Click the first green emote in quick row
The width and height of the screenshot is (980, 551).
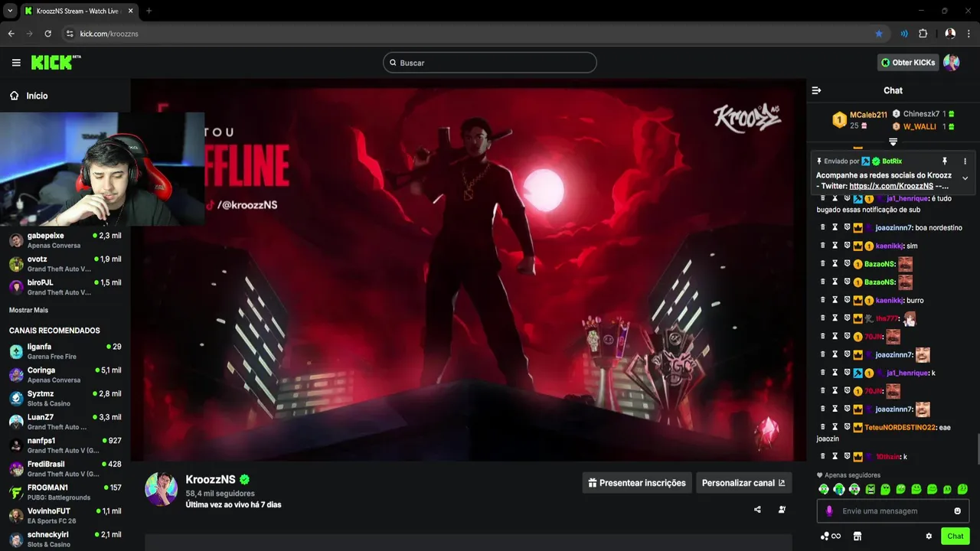coord(824,489)
